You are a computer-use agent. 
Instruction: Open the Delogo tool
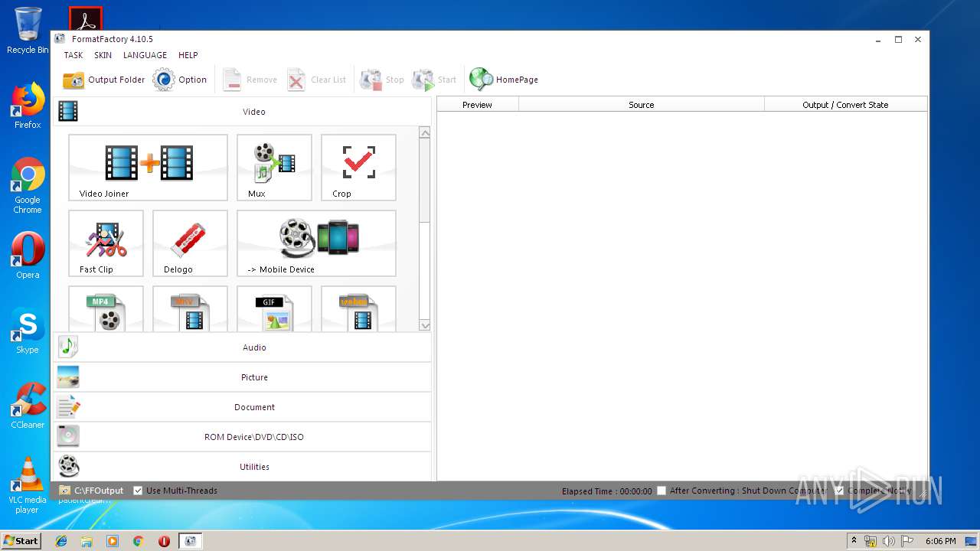(x=190, y=243)
